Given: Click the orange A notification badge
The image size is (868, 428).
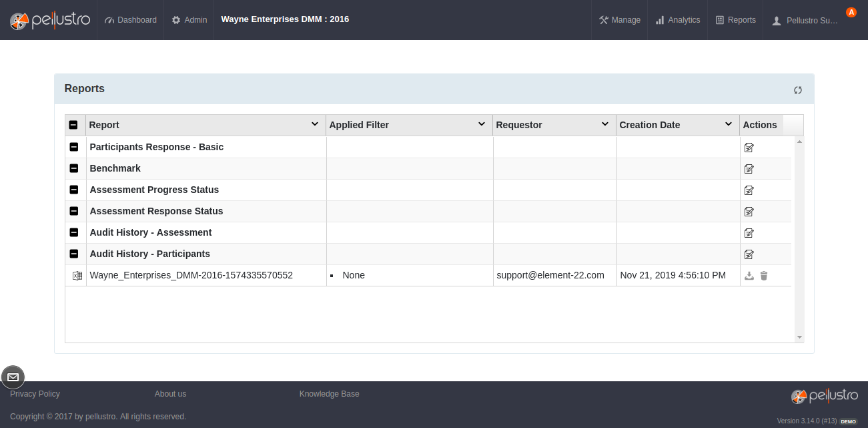Looking at the screenshot, I should pyautogui.click(x=851, y=12).
